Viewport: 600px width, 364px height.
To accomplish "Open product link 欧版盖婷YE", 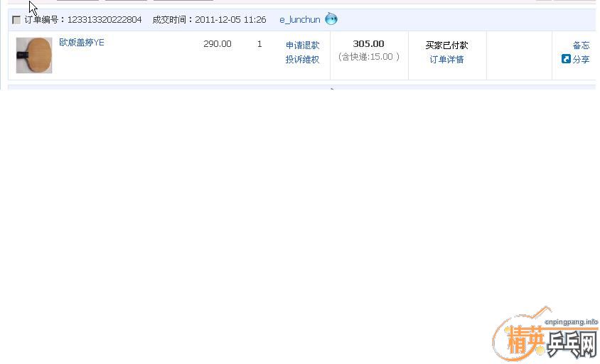I will click(x=81, y=43).
